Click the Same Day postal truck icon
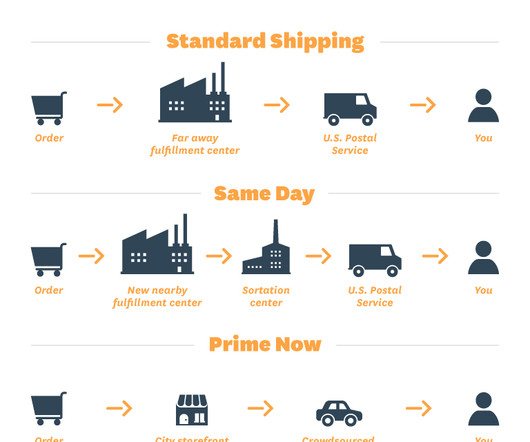The image size is (530, 442). (x=375, y=261)
